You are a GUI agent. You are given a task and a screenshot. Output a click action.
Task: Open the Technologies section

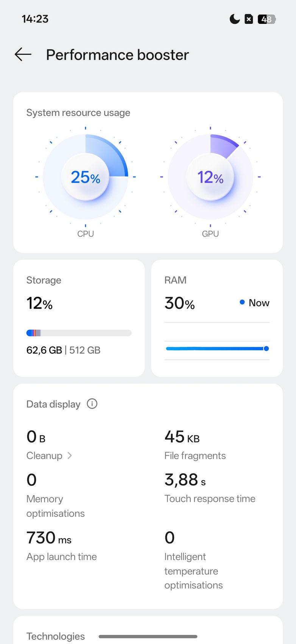tap(56, 636)
